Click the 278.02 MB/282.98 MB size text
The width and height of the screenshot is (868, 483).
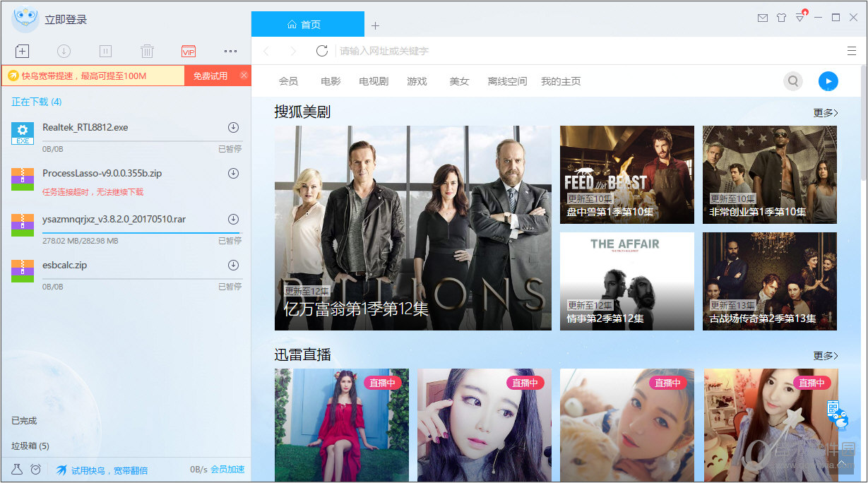click(81, 241)
